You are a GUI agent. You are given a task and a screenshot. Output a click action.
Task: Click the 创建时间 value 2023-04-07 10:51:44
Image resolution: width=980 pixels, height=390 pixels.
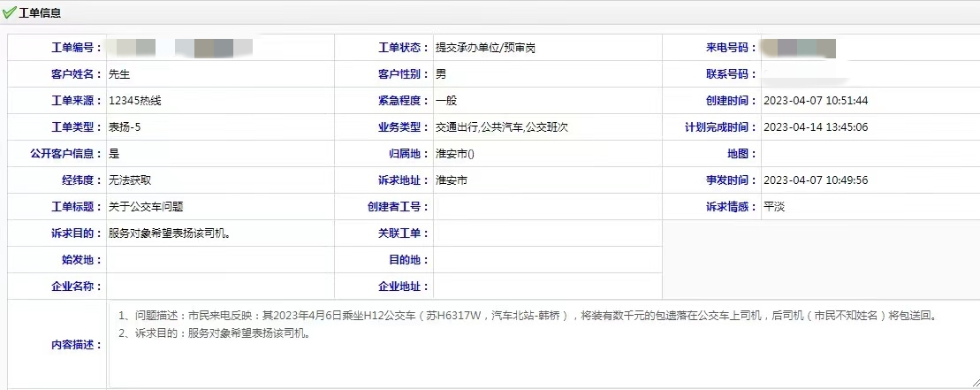(816, 101)
